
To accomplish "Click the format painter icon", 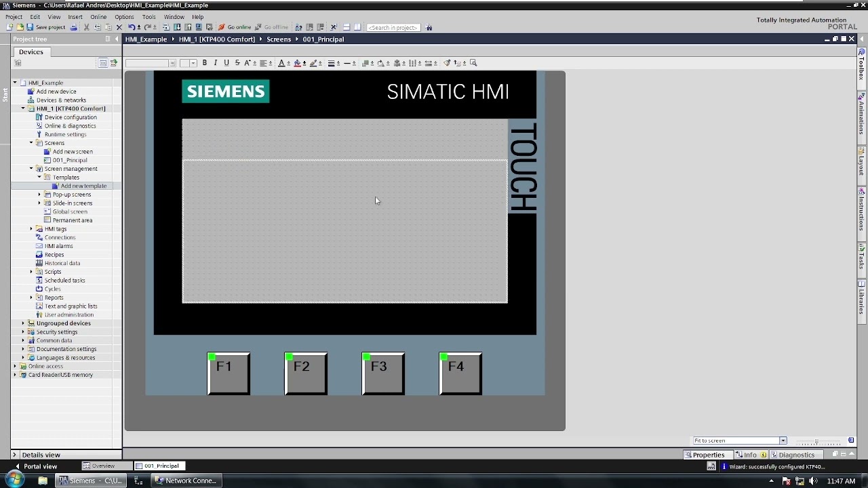I will (x=447, y=63).
